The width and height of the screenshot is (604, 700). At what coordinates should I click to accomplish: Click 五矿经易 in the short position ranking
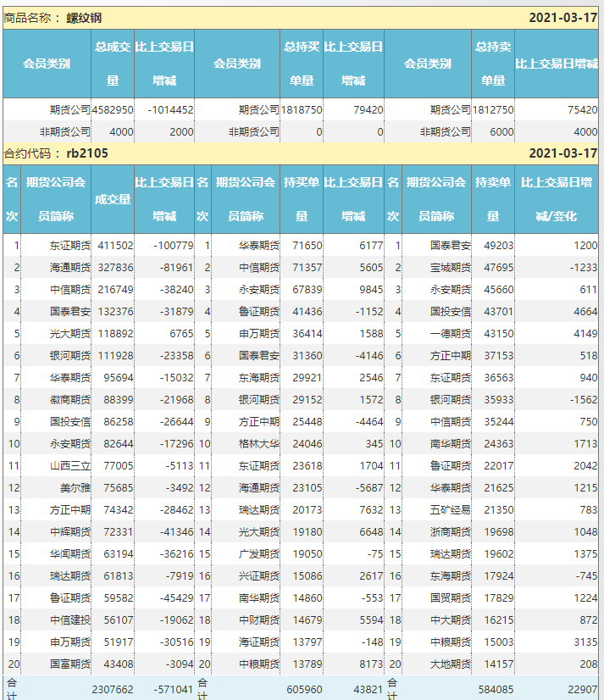click(x=451, y=509)
